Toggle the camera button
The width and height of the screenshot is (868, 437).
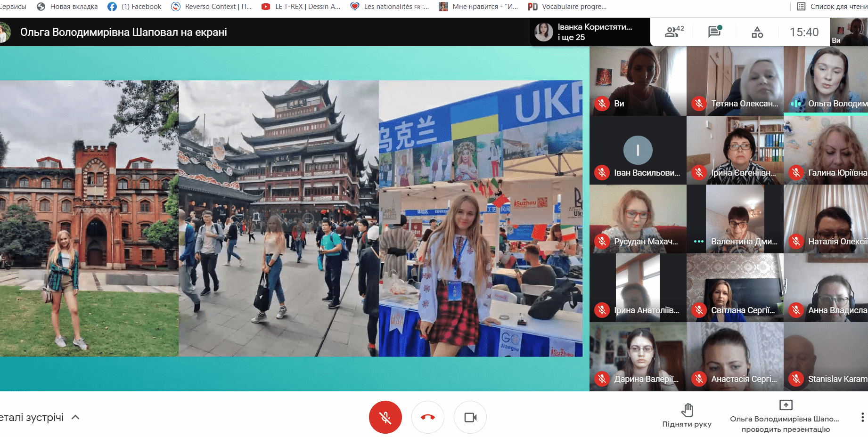point(470,417)
